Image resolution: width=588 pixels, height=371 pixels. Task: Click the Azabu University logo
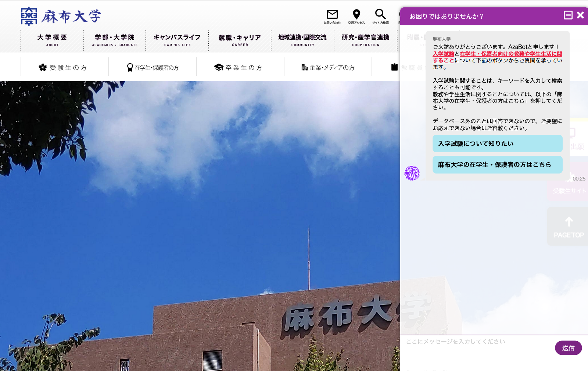(61, 16)
